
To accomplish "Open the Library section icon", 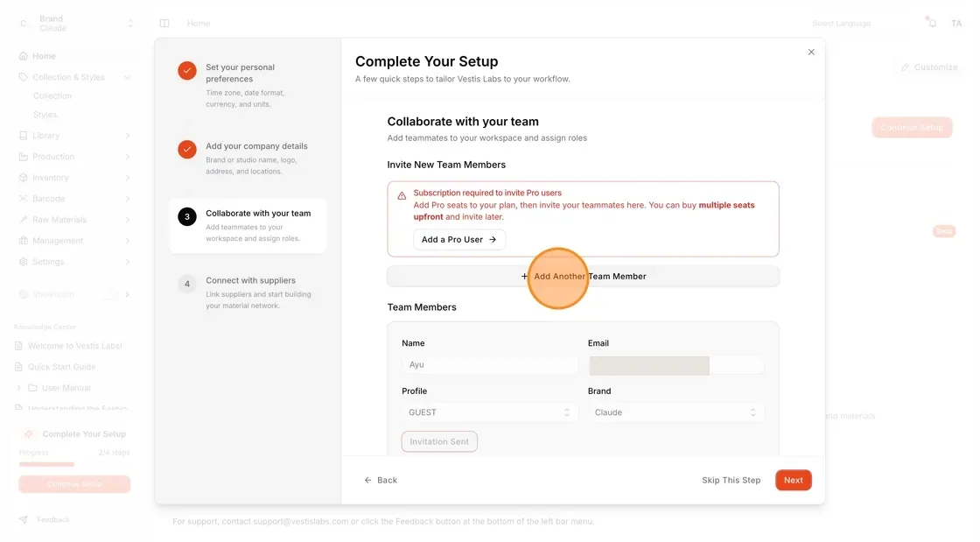I will (x=23, y=136).
